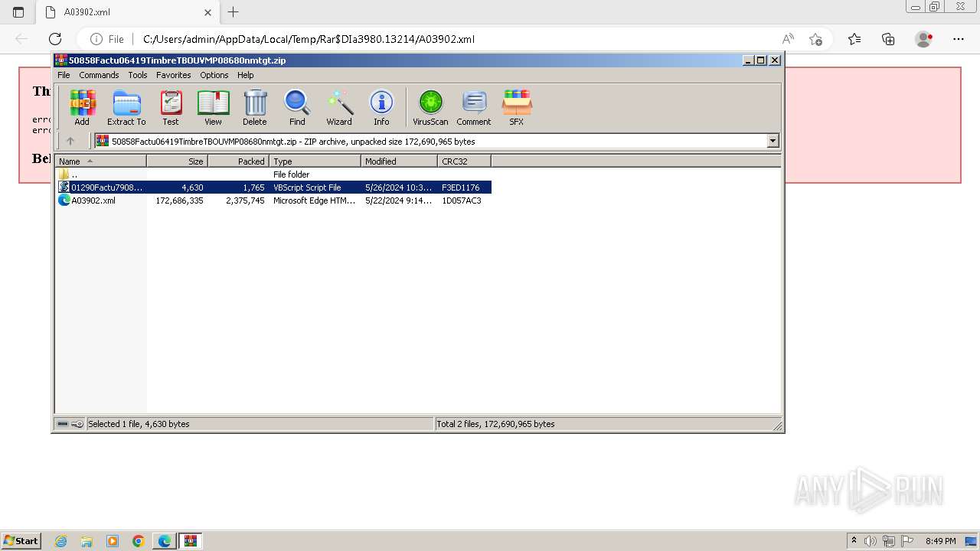Screen dimensions: 980x551
Task: Run the Test archive tool
Action: click(x=171, y=108)
